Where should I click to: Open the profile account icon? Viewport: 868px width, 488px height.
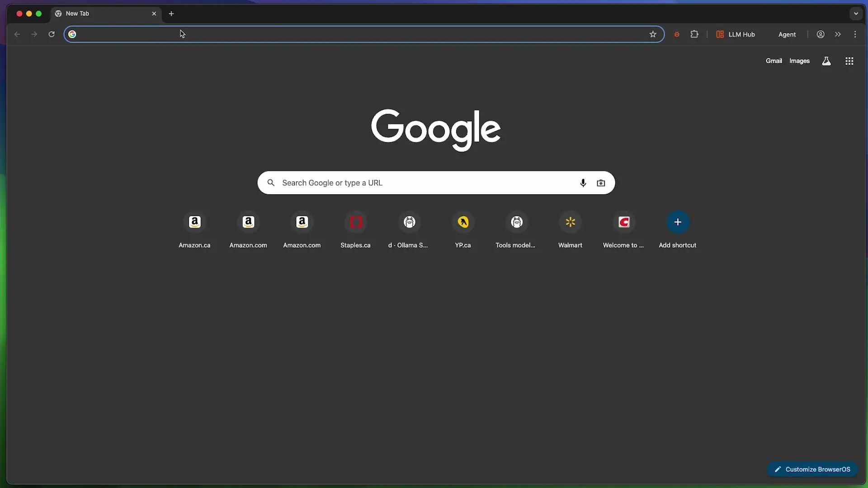click(821, 34)
